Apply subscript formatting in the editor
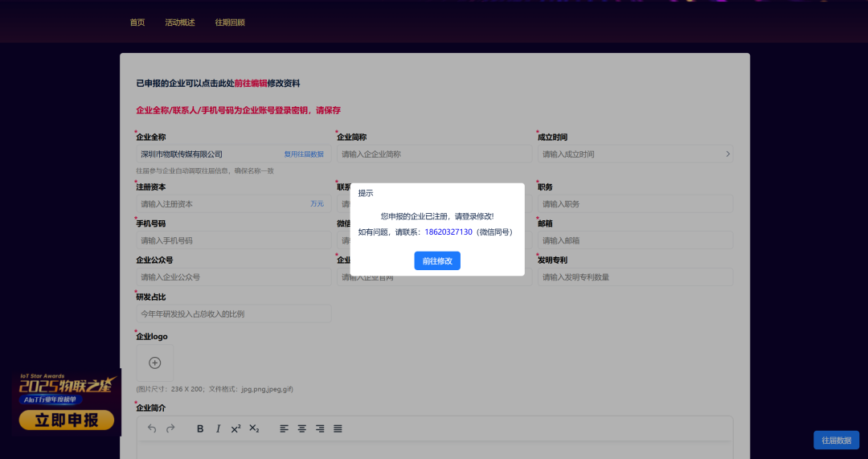The image size is (868, 459). point(254,428)
